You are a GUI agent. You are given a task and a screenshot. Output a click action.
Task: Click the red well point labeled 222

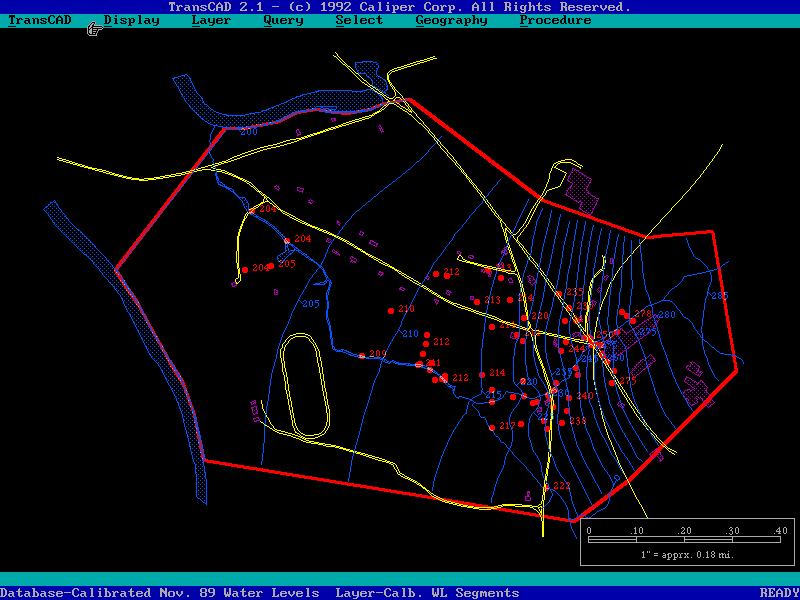pos(547,486)
